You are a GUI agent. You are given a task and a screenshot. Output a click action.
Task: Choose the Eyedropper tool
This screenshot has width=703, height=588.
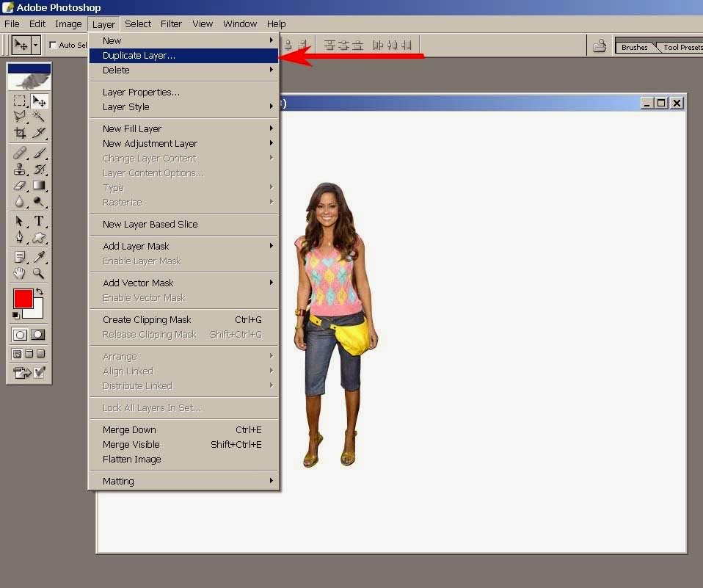(x=40, y=256)
